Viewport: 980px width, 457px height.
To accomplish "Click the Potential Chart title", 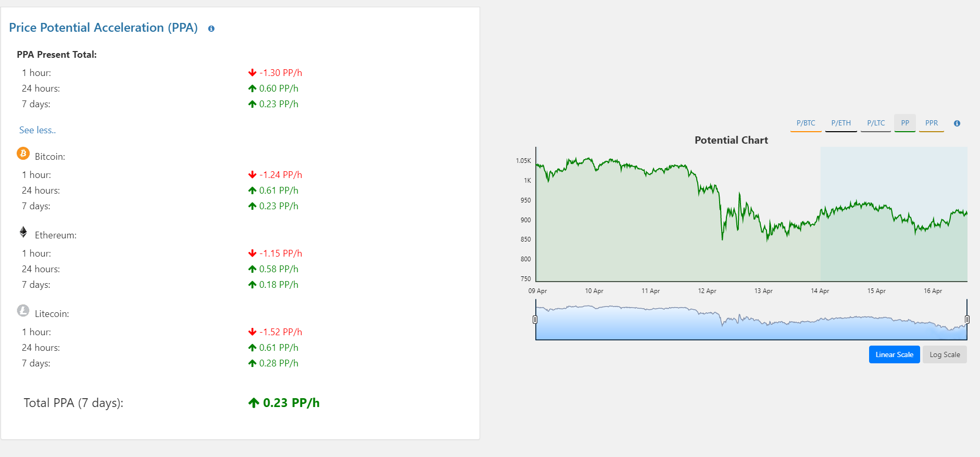I will [731, 140].
